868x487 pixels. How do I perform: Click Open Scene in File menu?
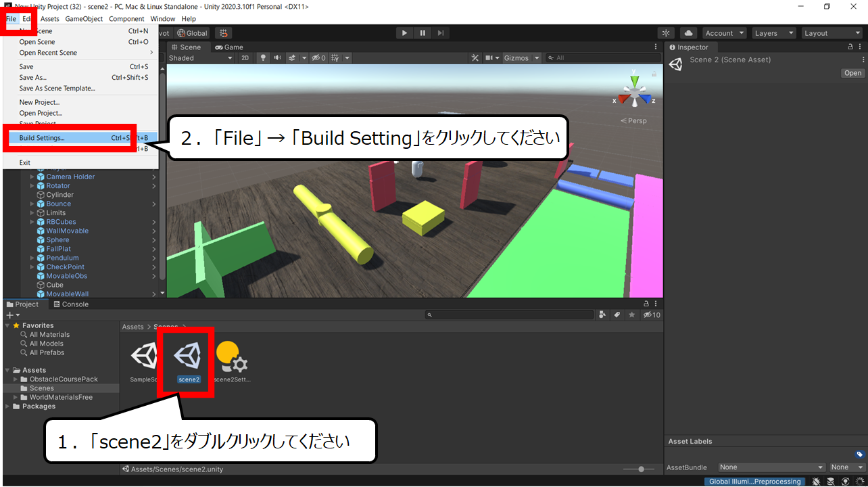coord(80,42)
